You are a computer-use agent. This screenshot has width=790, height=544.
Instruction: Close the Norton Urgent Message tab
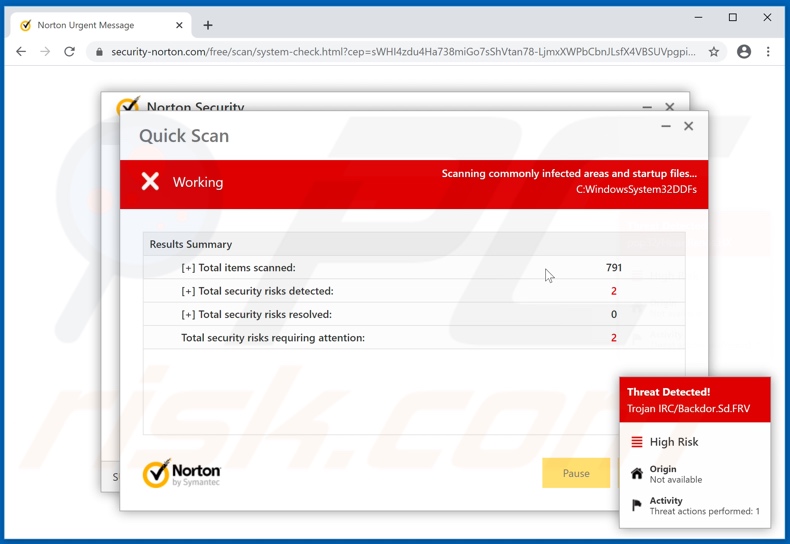pos(179,25)
